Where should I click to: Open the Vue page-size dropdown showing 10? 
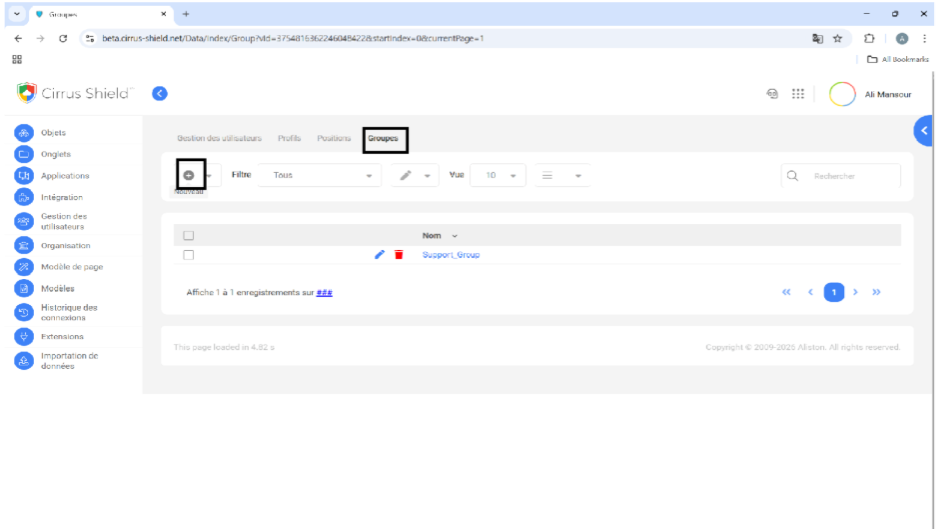coord(498,175)
